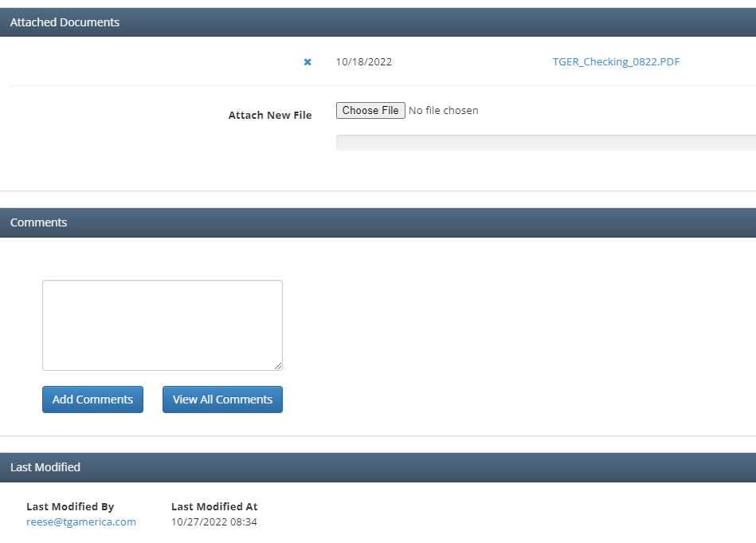Select the 10/27/2022 08:34 timestamp

(214, 522)
